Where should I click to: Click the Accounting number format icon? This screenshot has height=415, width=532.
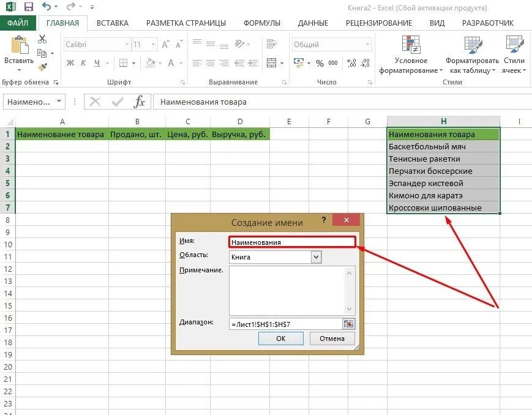pyautogui.click(x=299, y=63)
